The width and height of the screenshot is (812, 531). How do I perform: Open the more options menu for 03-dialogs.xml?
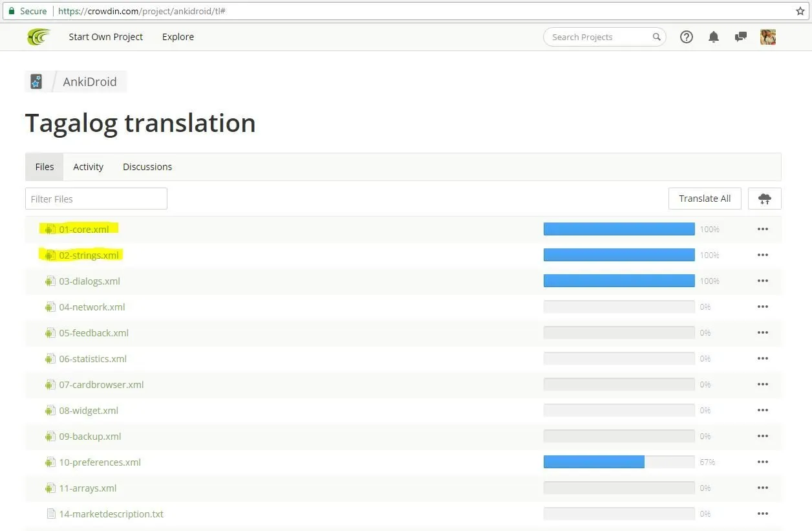click(763, 281)
